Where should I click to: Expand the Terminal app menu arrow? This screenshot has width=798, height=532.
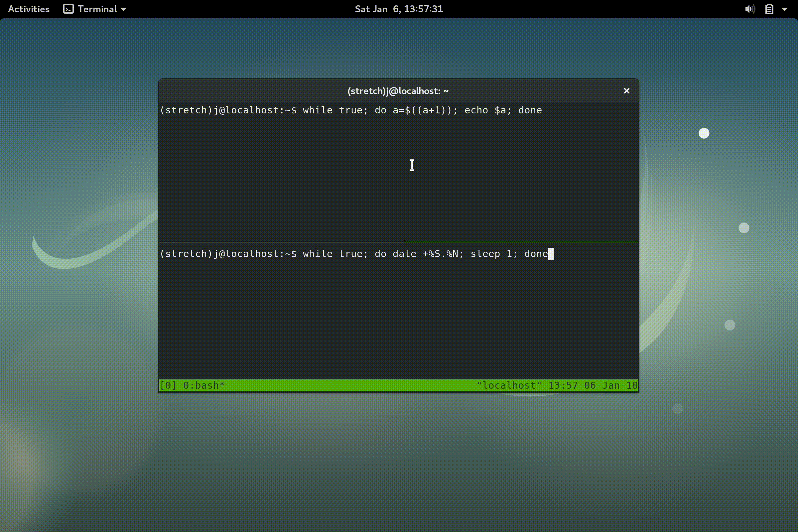click(123, 9)
